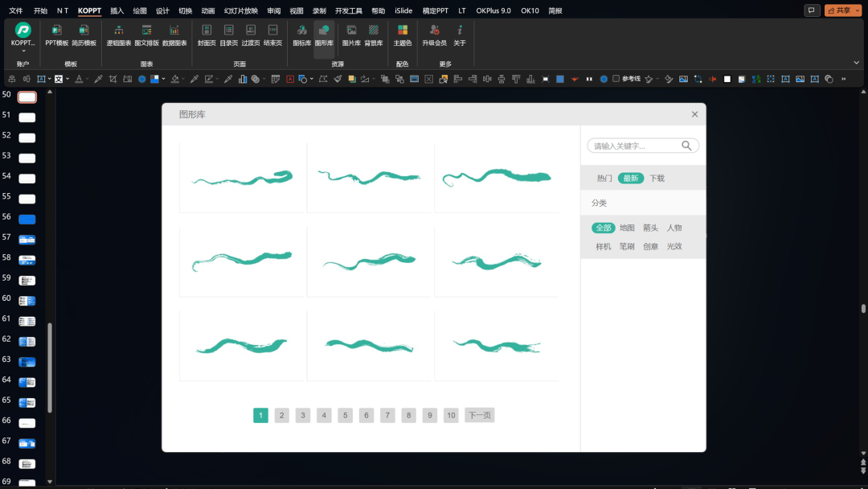The width and height of the screenshot is (868, 489).
Task: Select the 笔刷 category
Action: pyautogui.click(x=627, y=246)
